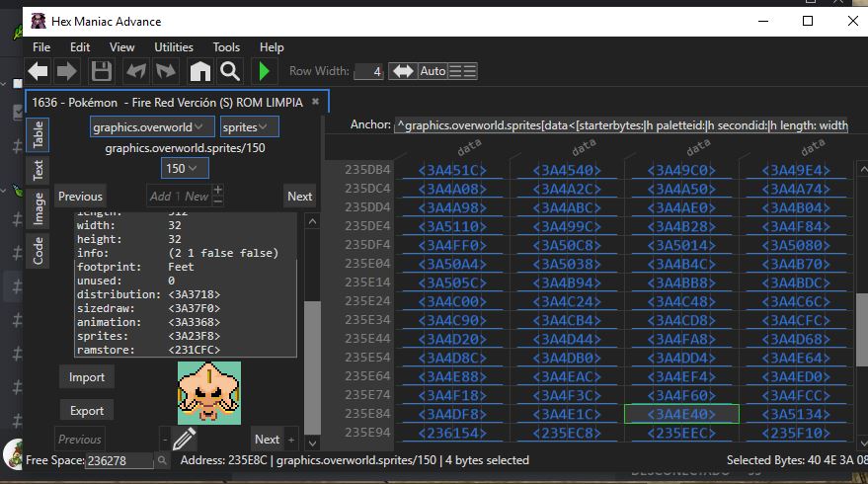Image resolution: width=868 pixels, height=484 pixels.
Task: Expand the sprites dropdown
Action: pyautogui.click(x=249, y=127)
